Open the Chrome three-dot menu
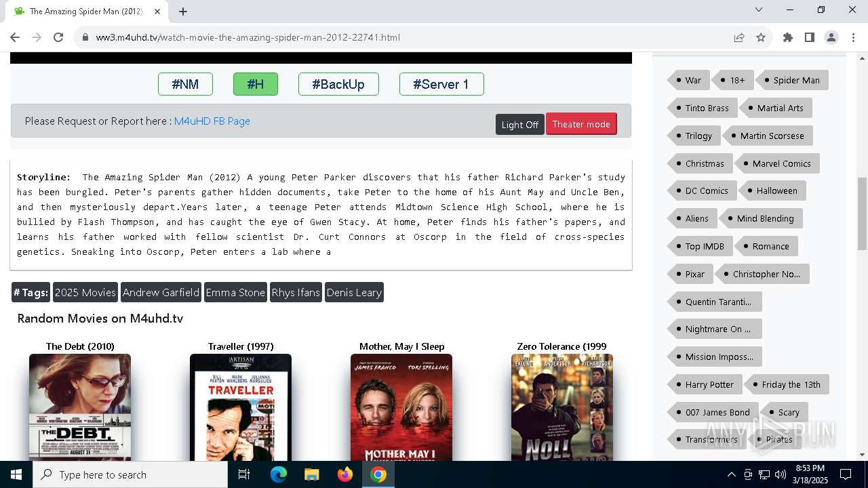The image size is (868, 488). (x=853, y=37)
